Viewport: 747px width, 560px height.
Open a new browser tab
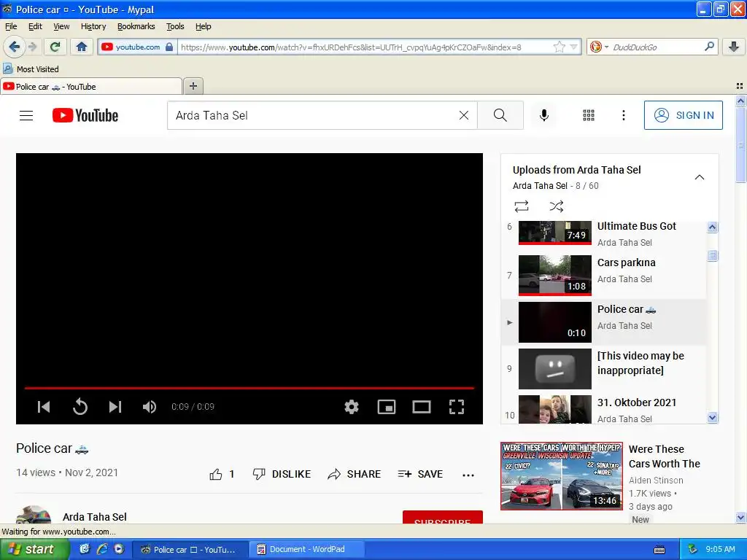pos(193,86)
